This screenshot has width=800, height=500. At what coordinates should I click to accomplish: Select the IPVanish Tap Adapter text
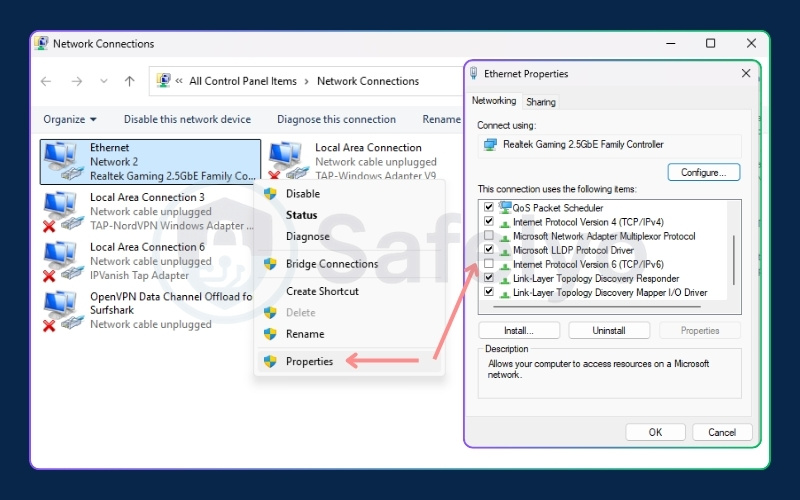[139, 276]
